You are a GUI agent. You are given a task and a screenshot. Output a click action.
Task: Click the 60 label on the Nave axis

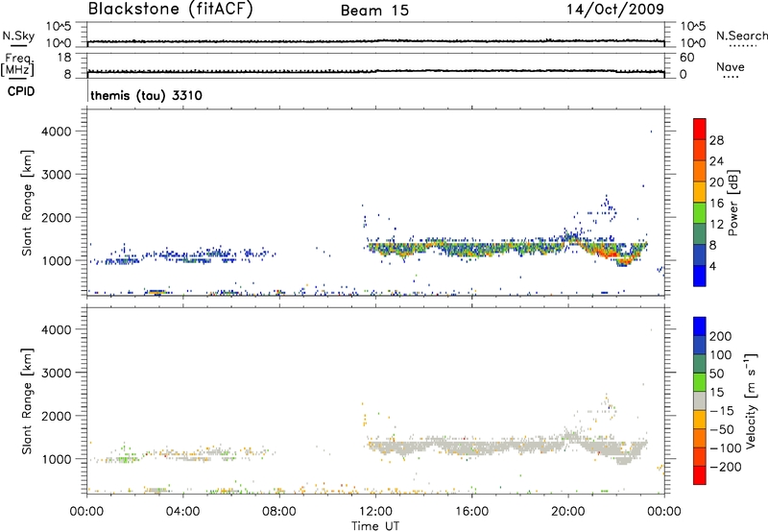coord(687,58)
